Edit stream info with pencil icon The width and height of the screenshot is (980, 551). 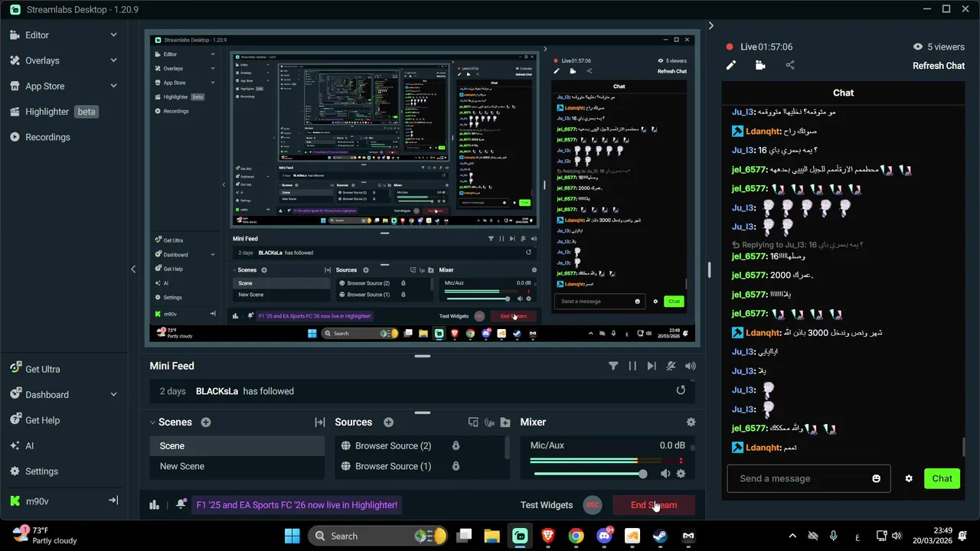point(731,65)
